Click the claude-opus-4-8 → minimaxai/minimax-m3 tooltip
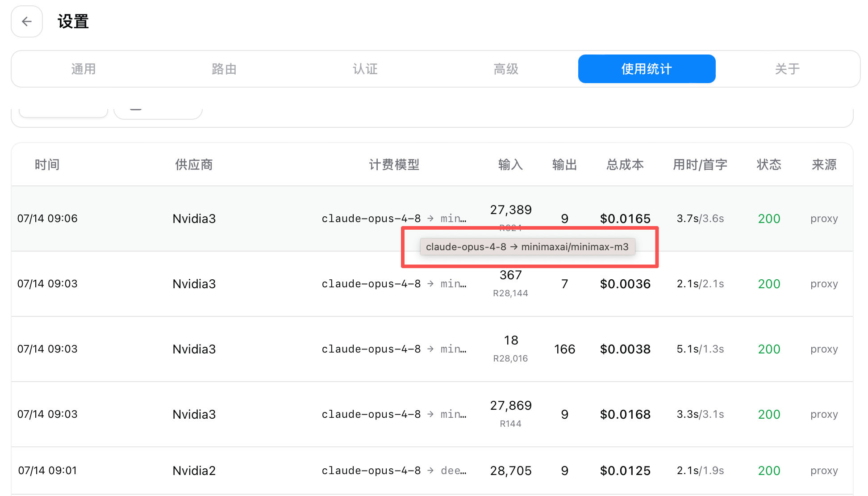868x496 pixels. [527, 247]
